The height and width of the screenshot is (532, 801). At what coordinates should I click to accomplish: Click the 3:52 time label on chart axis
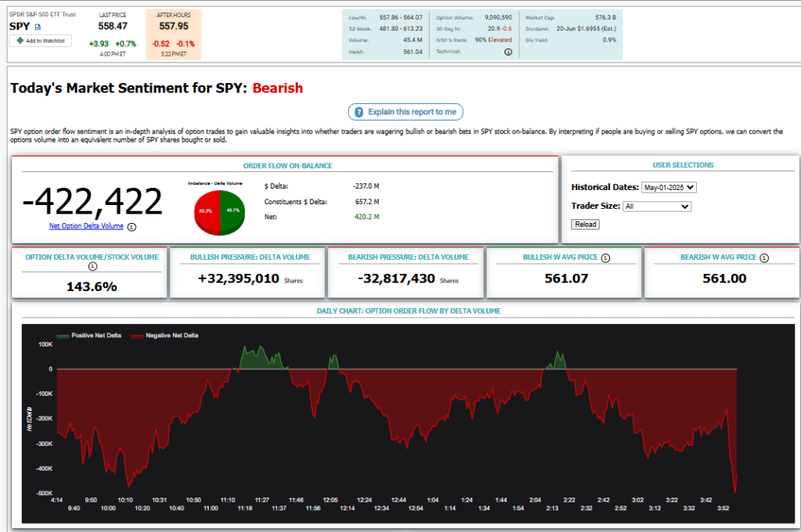pyautogui.click(x=723, y=508)
